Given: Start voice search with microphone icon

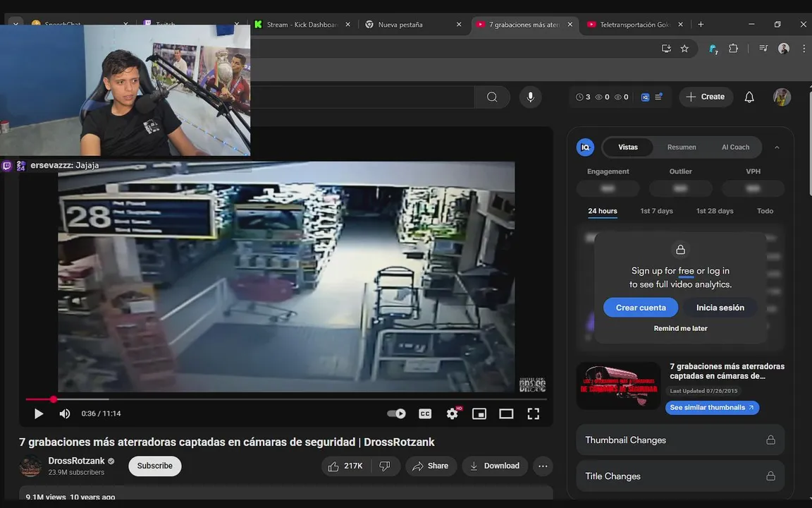Looking at the screenshot, I should point(530,97).
